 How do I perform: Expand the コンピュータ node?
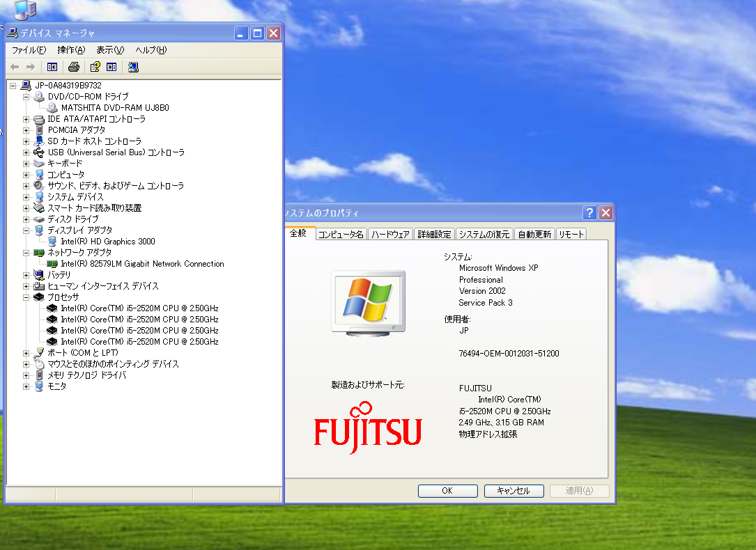click(26, 175)
